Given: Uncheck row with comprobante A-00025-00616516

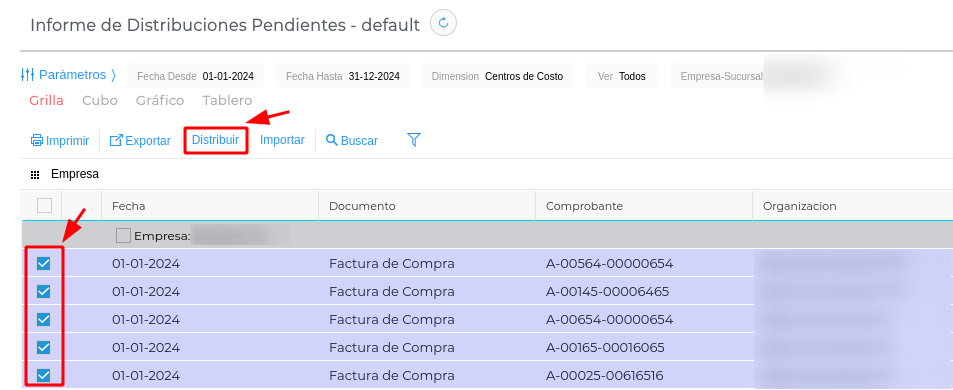Looking at the screenshot, I should (x=44, y=375).
